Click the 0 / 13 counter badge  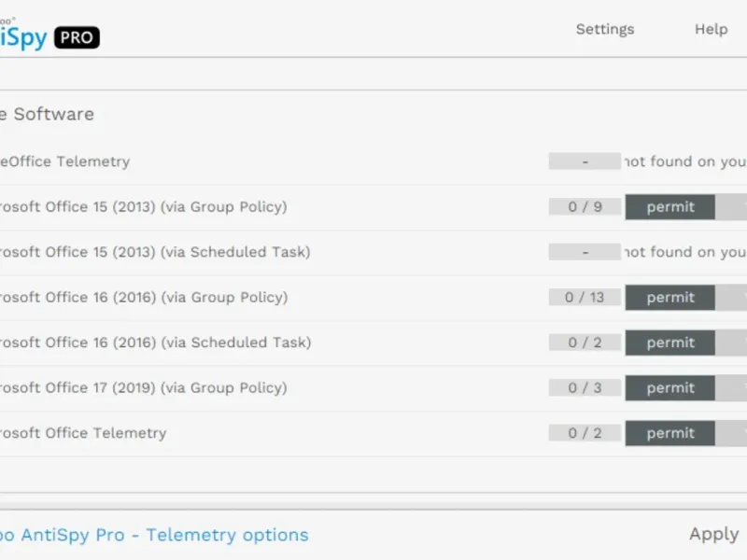(x=585, y=298)
